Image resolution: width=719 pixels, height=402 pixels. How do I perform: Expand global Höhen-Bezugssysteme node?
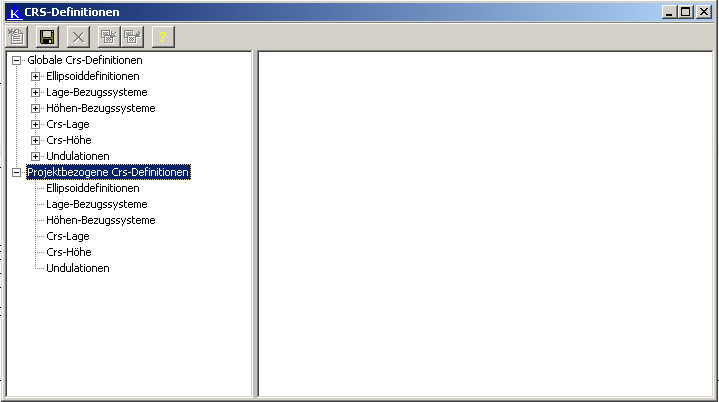coord(35,108)
